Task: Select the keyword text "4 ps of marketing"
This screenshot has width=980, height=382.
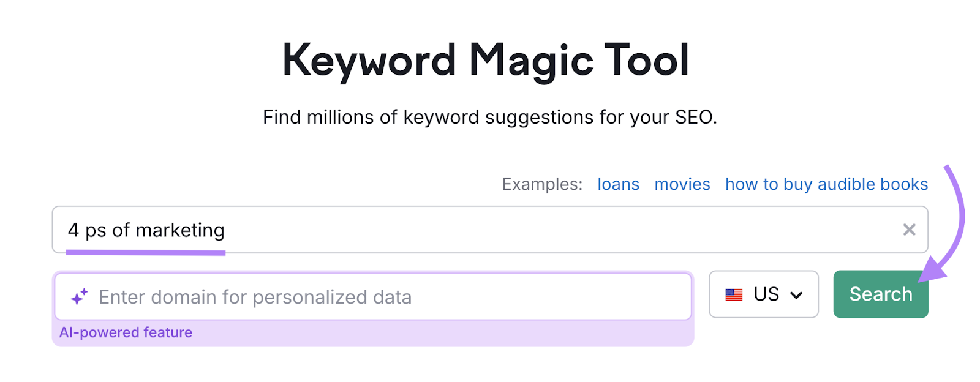Action: pyautogui.click(x=146, y=230)
